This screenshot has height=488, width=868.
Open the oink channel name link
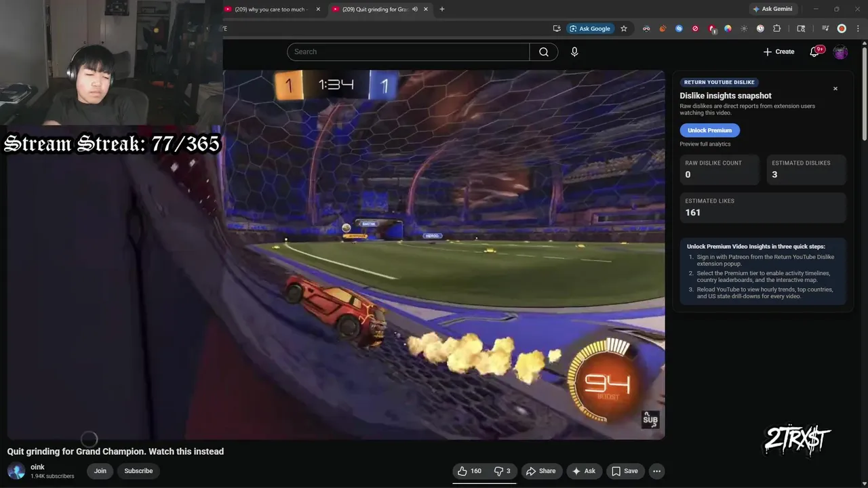click(37, 467)
